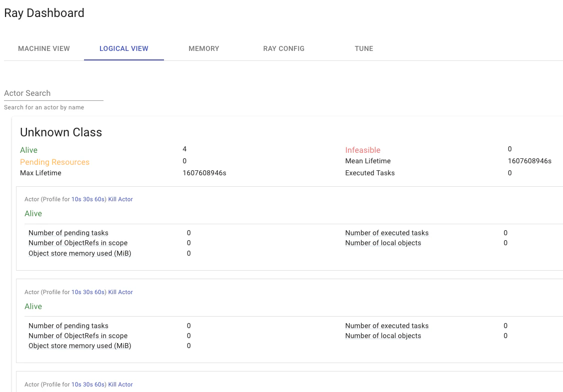
Task: Profile first actor for 60s
Action: coord(99,199)
